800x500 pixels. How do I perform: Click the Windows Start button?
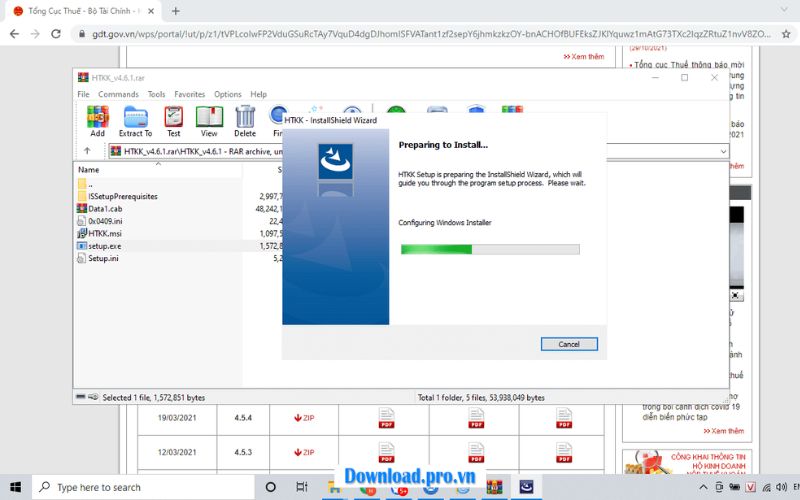(17, 487)
